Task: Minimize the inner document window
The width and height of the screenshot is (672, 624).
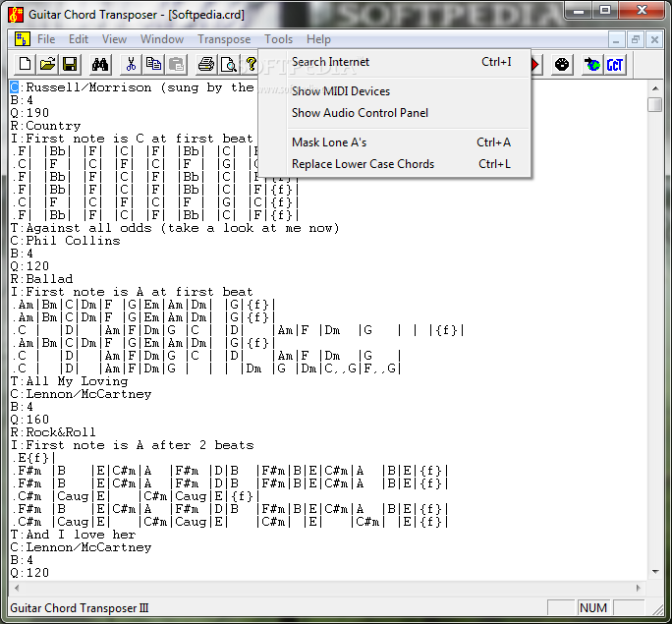Action: (616, 40)
